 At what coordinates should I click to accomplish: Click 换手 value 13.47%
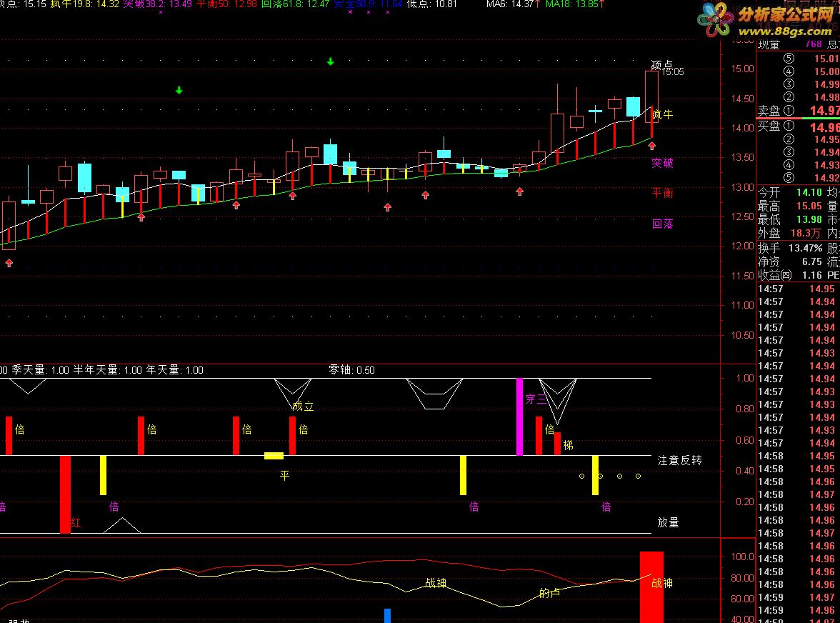[805, 248]
